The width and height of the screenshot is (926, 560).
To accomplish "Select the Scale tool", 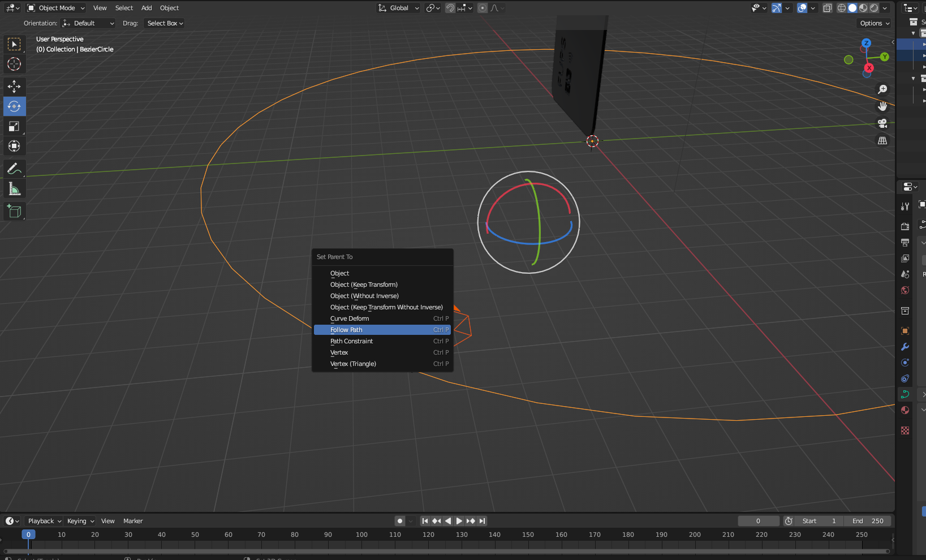I will pos(14,126).
